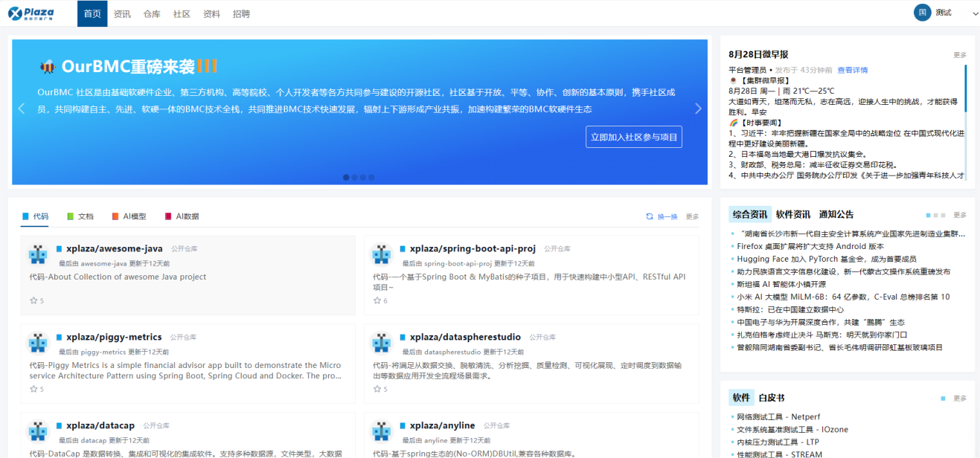Screen dimensions: 980x458
Task: Select the first carousel indicator dot
Action: [346, 177]
